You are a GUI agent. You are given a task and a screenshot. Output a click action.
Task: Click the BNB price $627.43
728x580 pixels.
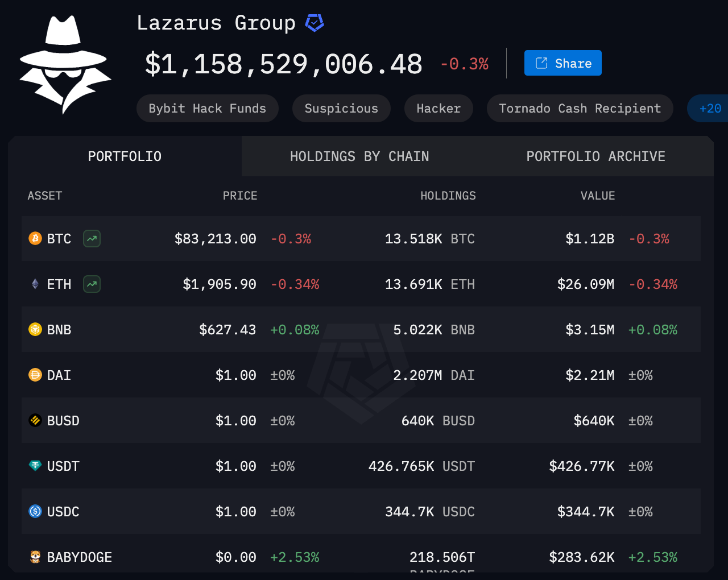click(227, 330)
